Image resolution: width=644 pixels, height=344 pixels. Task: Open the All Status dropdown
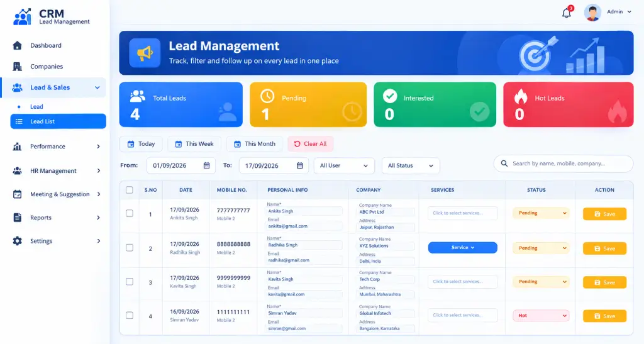click(411, 166)
